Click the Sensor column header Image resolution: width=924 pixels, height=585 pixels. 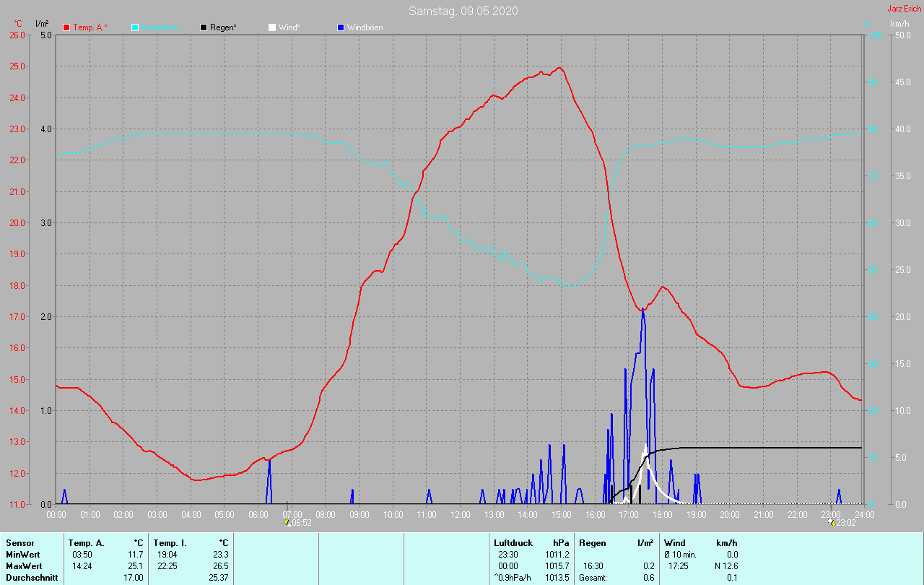20,542
